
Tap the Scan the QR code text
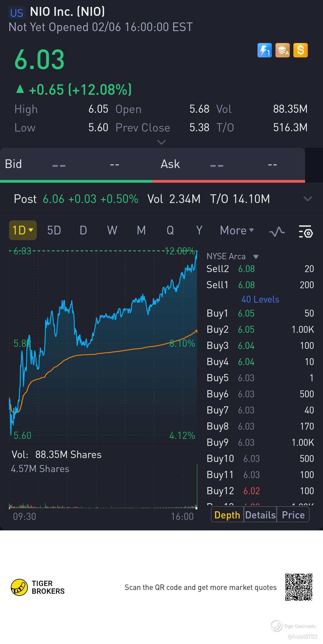point(200,587)
